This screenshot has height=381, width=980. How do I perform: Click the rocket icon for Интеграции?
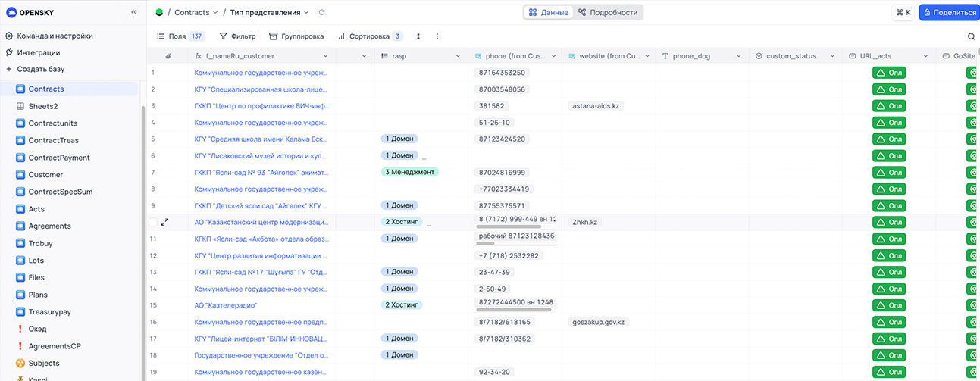pos(10,52)
